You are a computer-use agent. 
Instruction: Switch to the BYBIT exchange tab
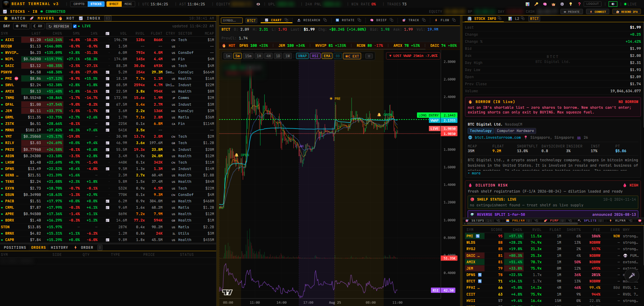click(x=114, y=4)
